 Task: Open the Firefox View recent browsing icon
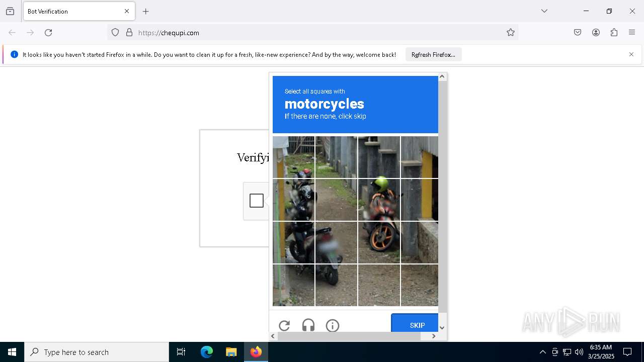(10, 11)
